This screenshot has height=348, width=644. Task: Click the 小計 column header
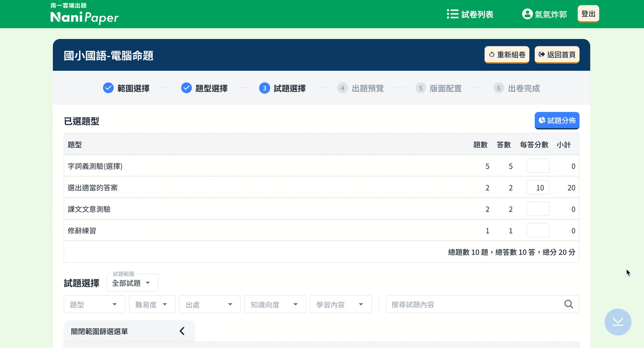pos(564,144)
